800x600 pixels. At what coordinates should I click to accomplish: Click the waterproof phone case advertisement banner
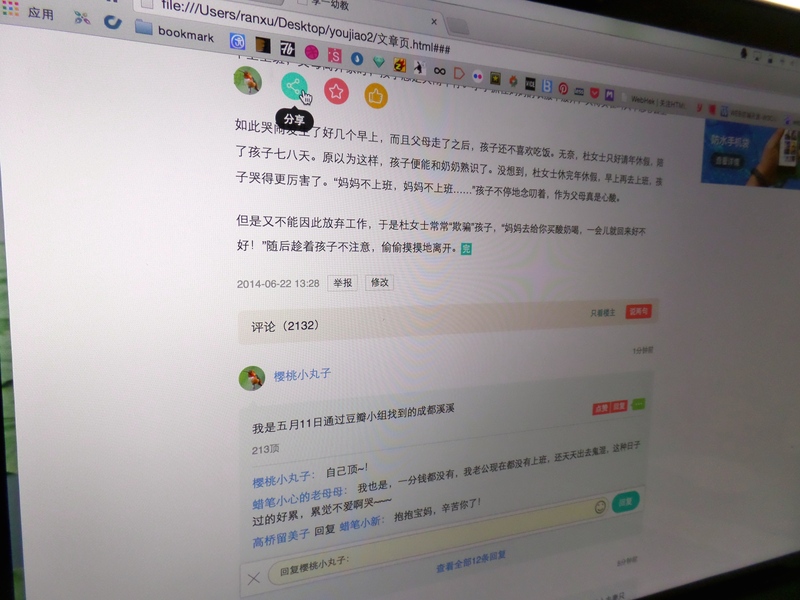[751, 153]
